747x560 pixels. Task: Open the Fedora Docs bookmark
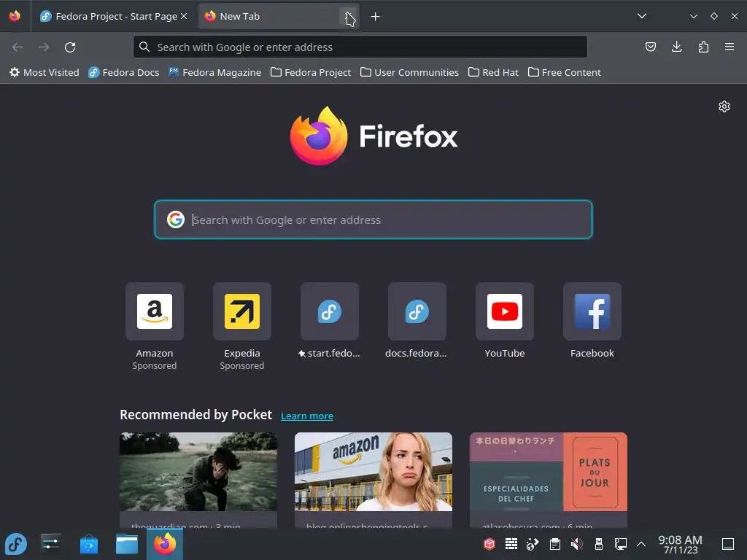point(124,72)
